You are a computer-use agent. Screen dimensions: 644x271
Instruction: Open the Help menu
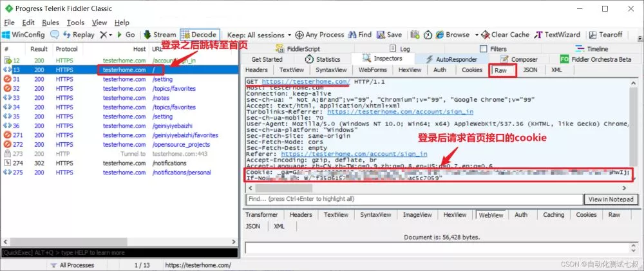coord(122,23)
